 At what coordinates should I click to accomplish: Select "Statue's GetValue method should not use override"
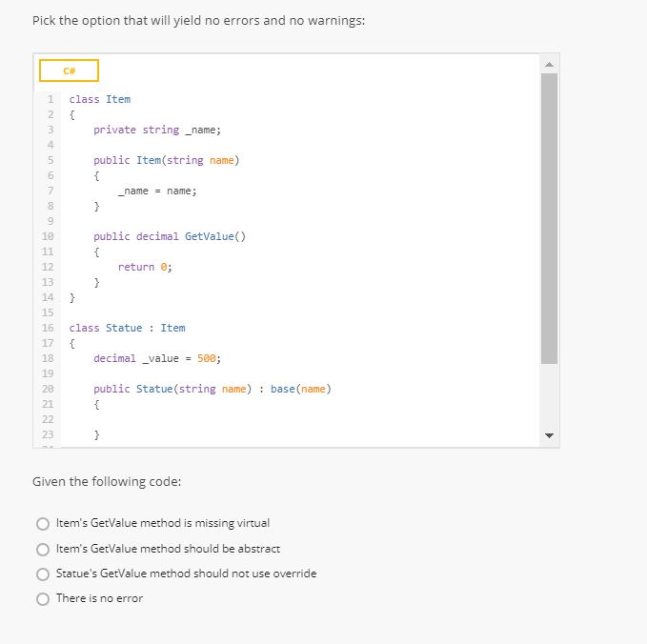[43, 574]
